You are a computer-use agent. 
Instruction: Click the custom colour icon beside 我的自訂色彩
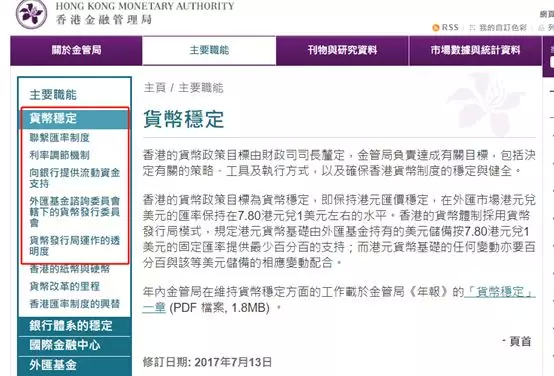point(472,28)
